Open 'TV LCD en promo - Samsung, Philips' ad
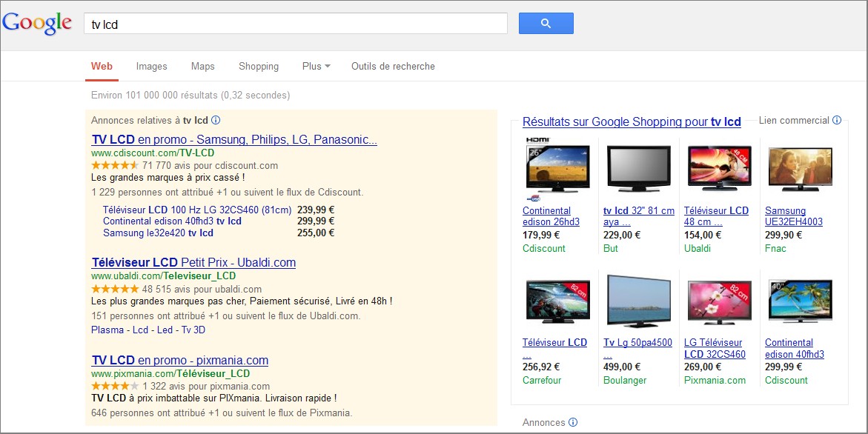 tap(234, 140)
